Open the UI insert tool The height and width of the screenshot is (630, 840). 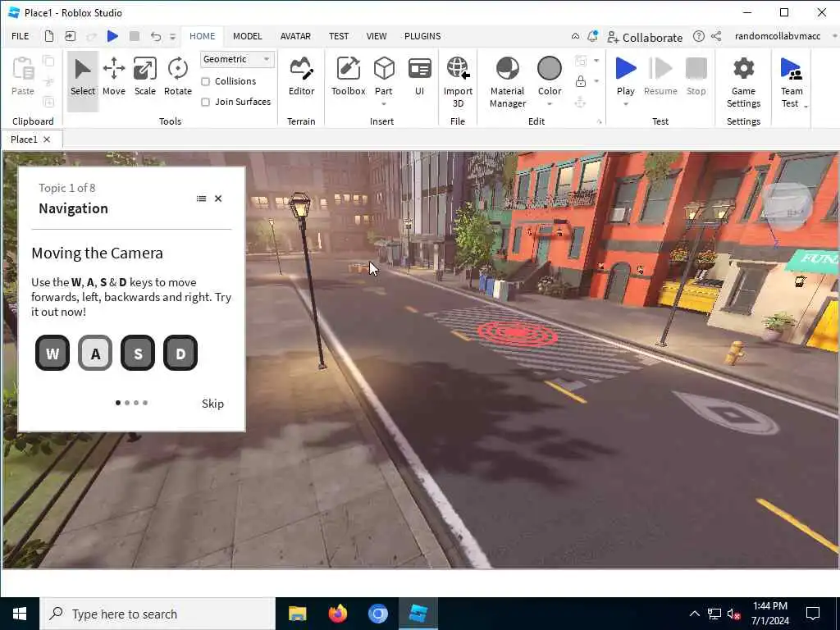point(419,77)
